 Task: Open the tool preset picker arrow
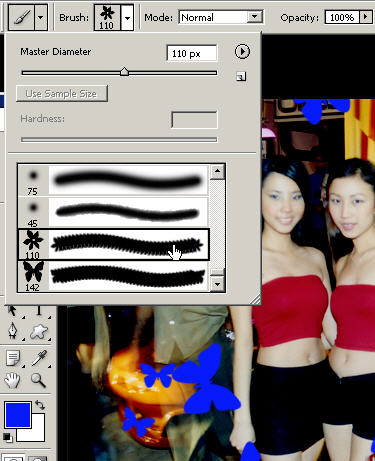click(x=41, y=17)
